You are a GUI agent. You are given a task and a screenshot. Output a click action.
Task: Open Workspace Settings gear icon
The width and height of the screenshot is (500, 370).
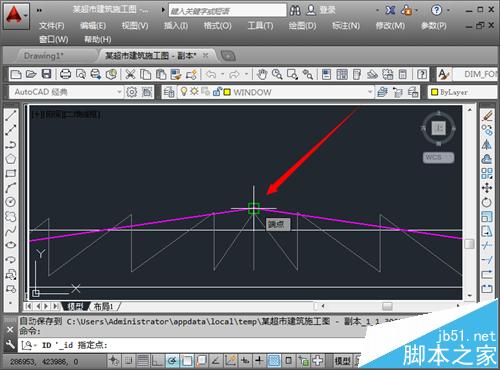[x=132, y=92]
